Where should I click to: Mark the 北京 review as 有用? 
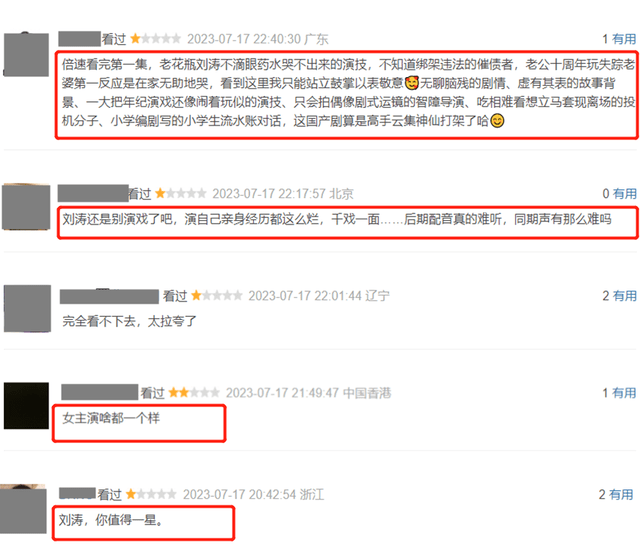[625, 193]
